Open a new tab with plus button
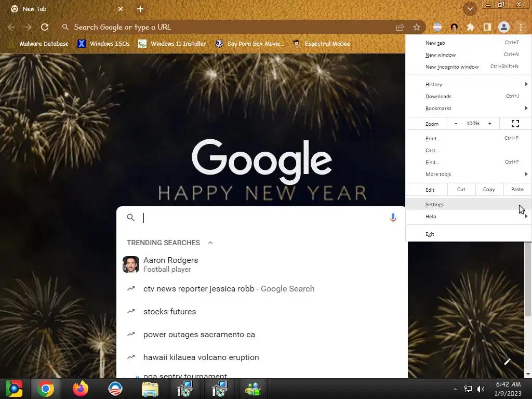532x399 pixels. point(140,9)
